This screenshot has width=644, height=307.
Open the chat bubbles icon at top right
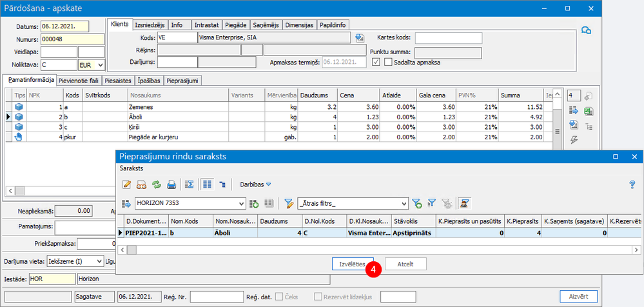click(x=586, y=30)
